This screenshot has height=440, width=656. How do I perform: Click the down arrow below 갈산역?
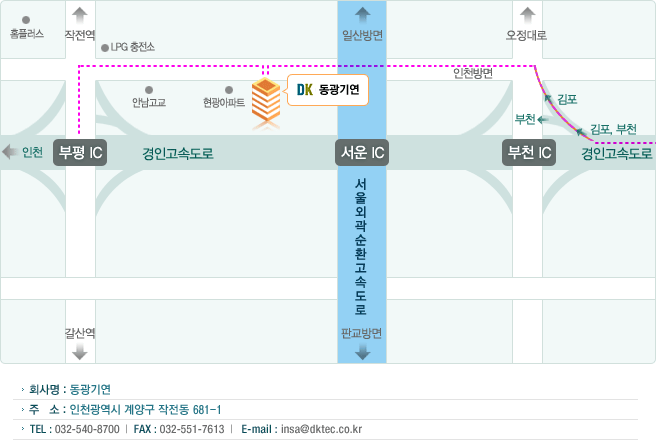[x=79, y=352]
